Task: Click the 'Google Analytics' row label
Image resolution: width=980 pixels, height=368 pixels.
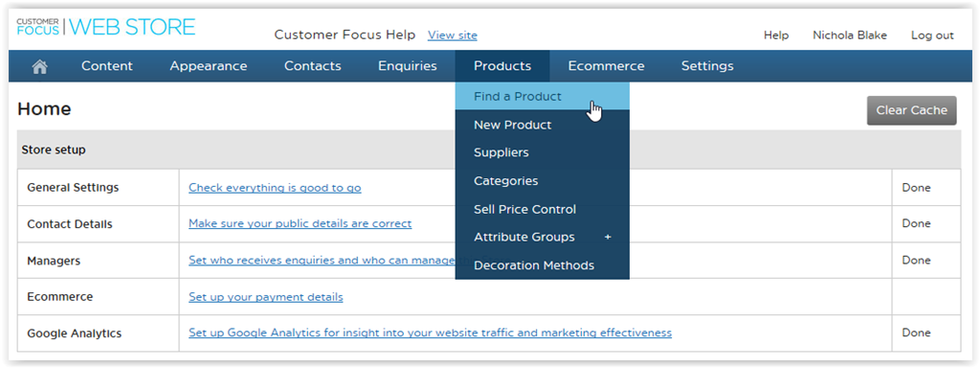Action: tap(75, 333)
